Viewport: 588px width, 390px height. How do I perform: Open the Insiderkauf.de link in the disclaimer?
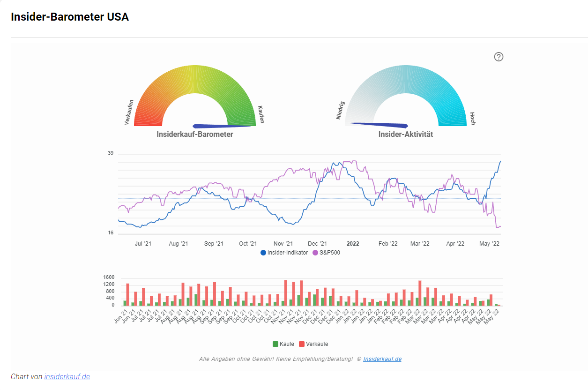coord(383,359)
